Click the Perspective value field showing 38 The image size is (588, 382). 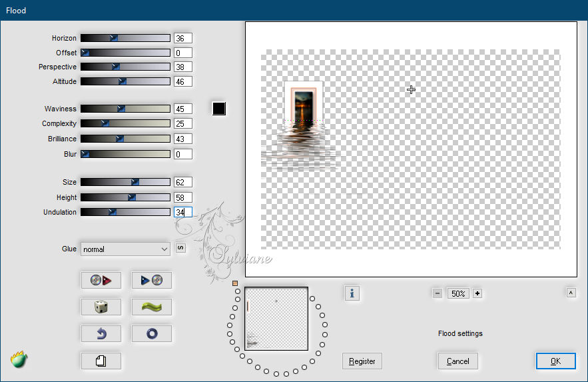[183, 67]
